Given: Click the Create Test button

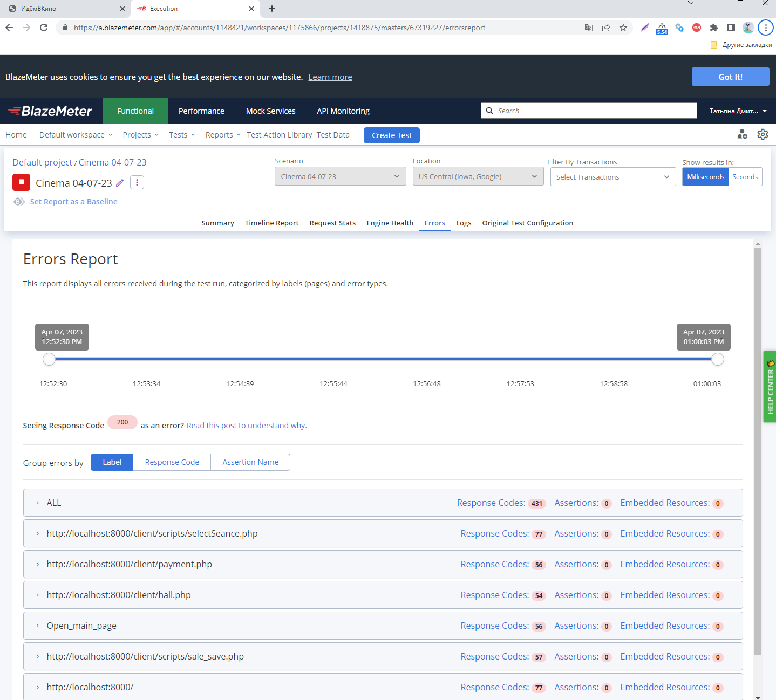Looking at the screenshot, I should click(391, 135).
